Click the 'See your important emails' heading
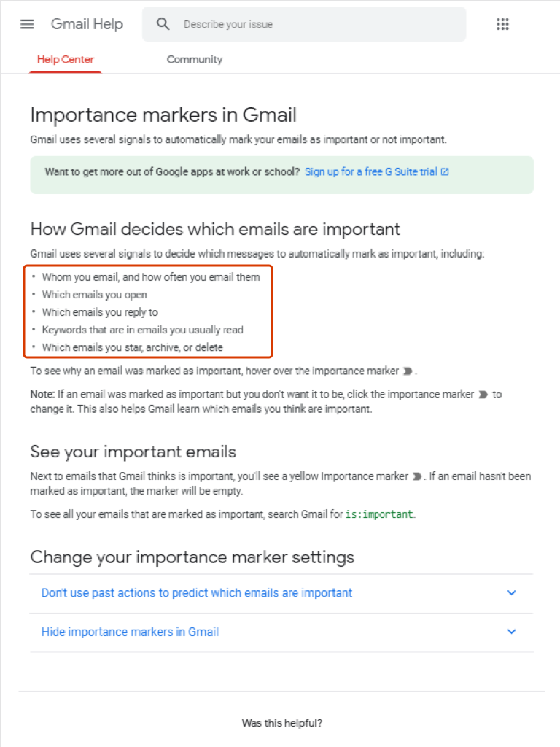The height and width of the screenshot is (747, 560). pyautogui.click(x=133, y=452)
